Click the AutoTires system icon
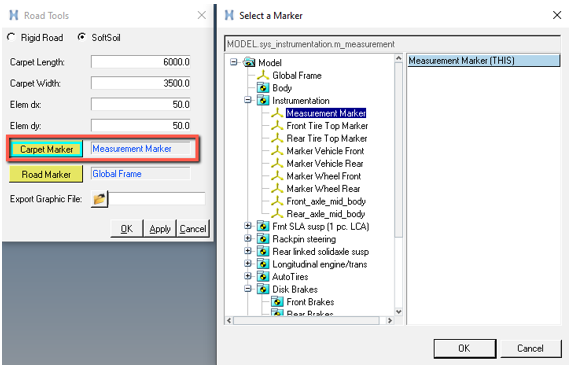 click(263, 277)
